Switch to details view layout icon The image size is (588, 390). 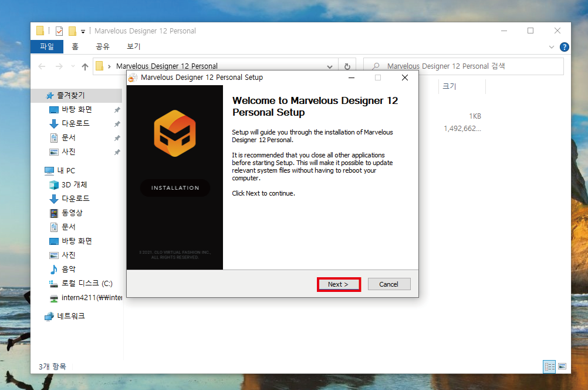tap(549, 367)
